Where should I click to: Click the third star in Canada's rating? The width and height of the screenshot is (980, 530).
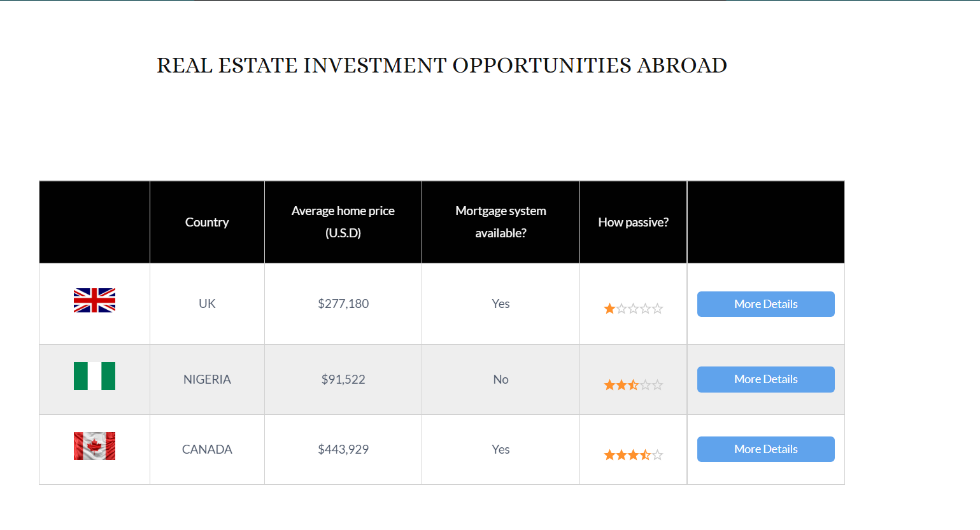[x=634, y=454]
